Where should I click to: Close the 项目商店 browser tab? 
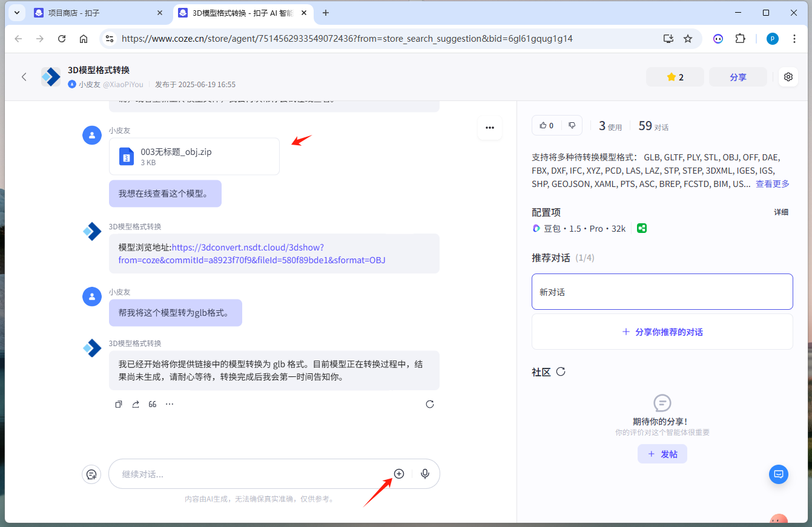point(160,13)
